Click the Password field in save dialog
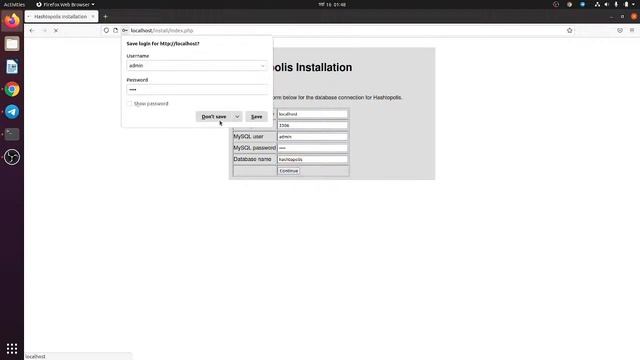This screenshot has width=640, height=360. pyautogui.click(x=197, y=90)
